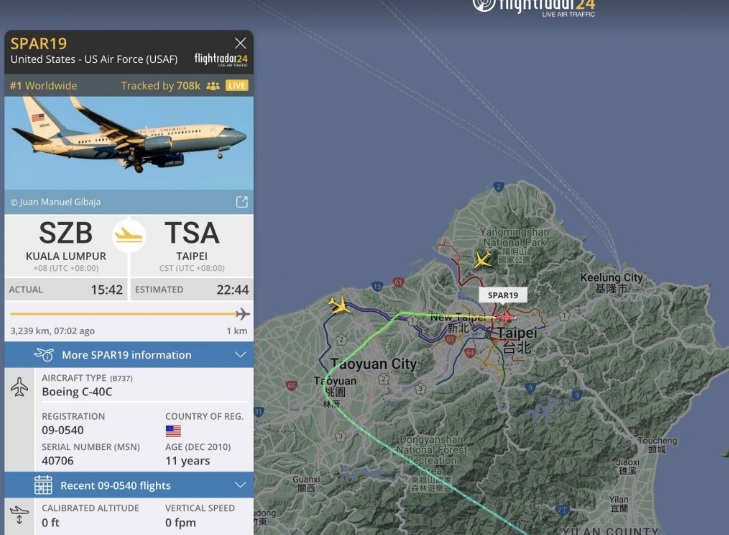
Task: Open the C-40C aircraft photo
Action: [129, 143]
